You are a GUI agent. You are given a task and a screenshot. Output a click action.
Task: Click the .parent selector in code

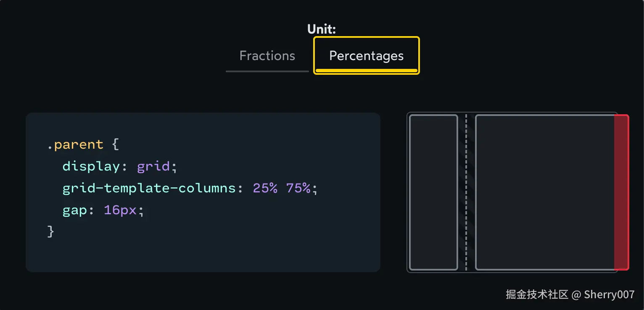tap(75, 144)
